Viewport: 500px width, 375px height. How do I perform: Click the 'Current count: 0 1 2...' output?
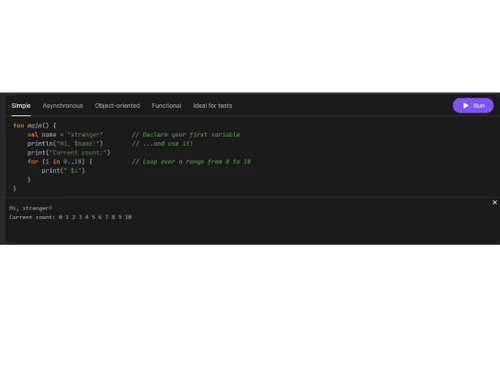(x=70, y=217)
